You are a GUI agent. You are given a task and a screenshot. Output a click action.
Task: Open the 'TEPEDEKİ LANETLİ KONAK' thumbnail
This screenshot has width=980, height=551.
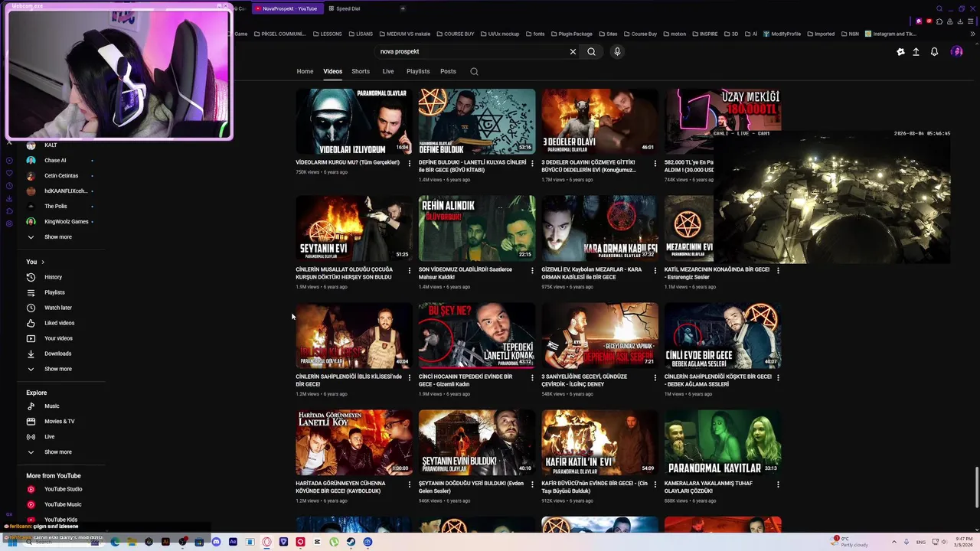coord(477,335)
